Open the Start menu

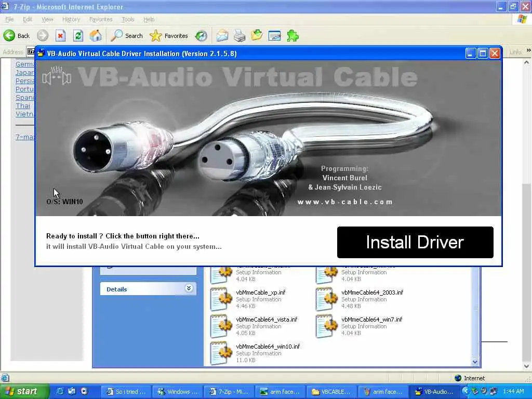24,392
